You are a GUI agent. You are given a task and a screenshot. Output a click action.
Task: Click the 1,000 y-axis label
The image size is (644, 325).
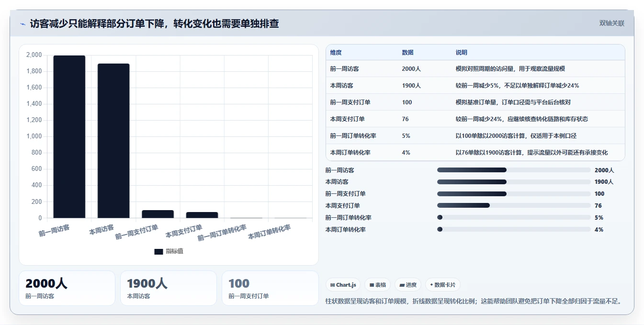pyautogui.click(x=34, y=136)
